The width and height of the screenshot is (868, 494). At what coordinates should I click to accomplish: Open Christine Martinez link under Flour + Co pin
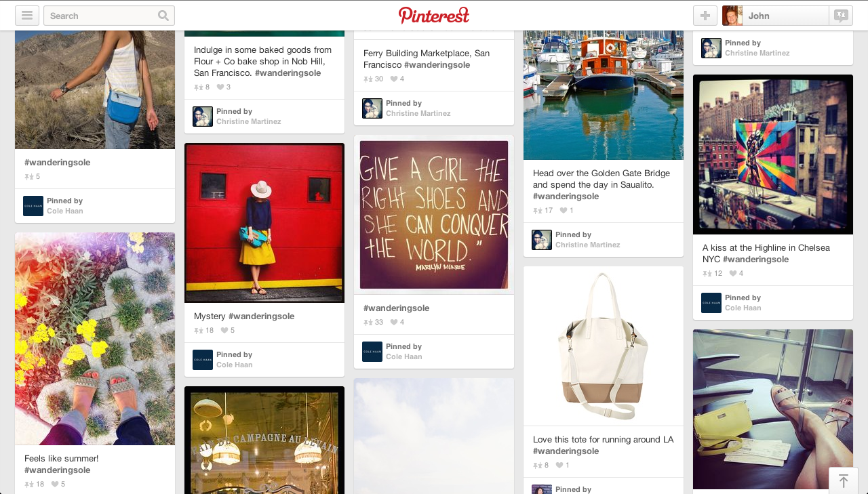tap(248, 122)
